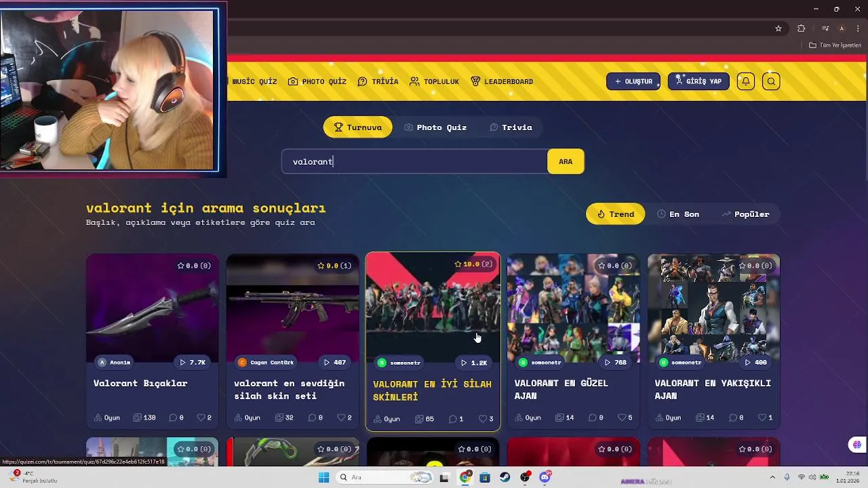Open the valorant en sevdiğin silah skin thumbnail
Screen dimensions: 868x488
(292, 308)
